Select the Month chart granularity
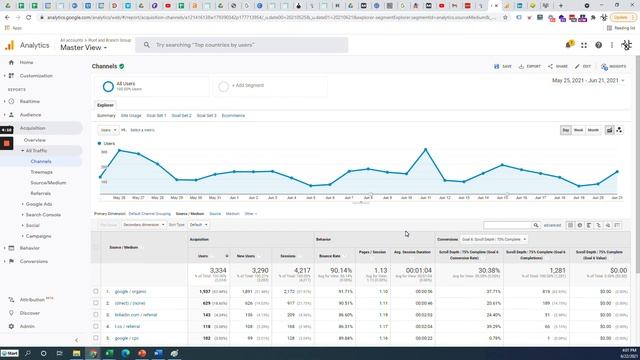 593,130
